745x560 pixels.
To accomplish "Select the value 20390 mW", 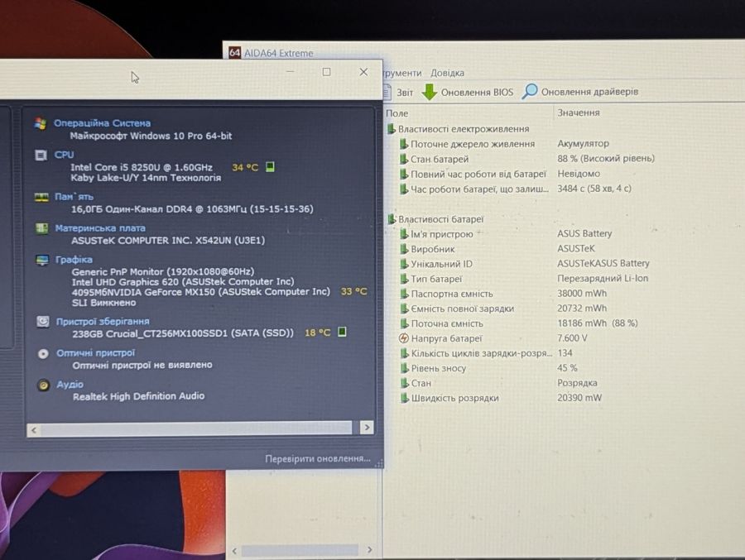I will tap(579, 398).
